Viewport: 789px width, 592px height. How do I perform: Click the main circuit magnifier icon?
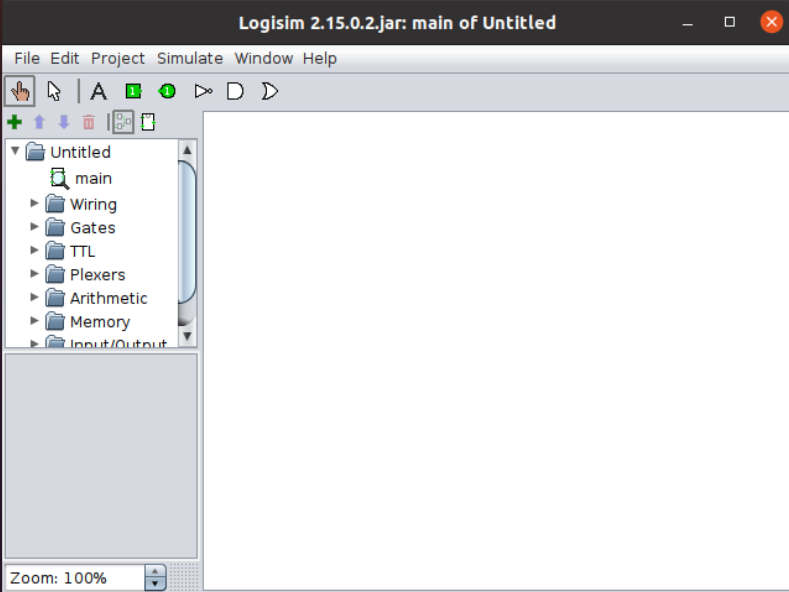(x=59, y=178)
